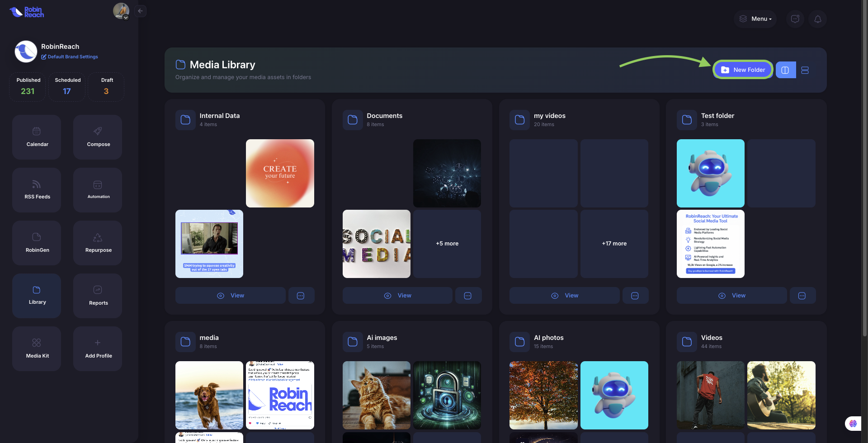
Task: Open the Reports section
Action: (98, 296)
